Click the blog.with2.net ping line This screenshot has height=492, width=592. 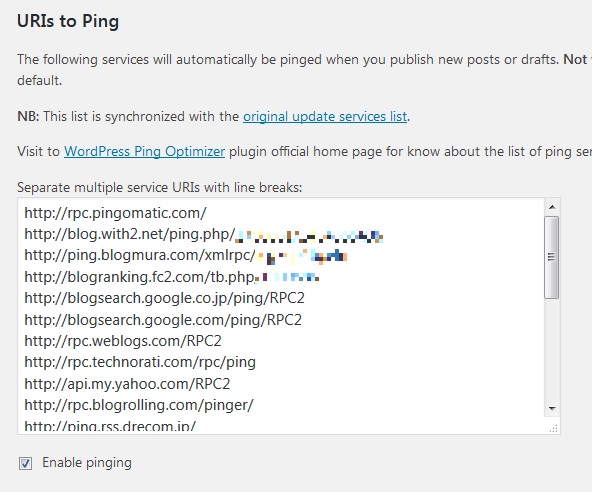(204, 234)
